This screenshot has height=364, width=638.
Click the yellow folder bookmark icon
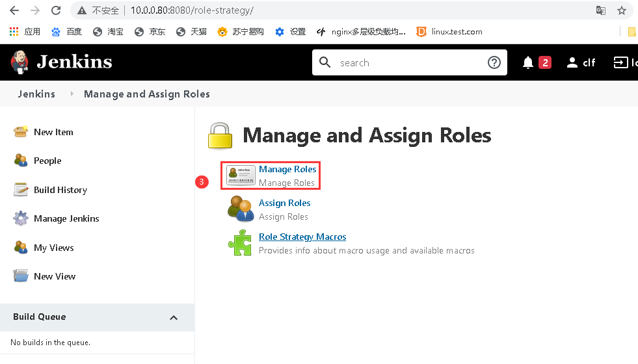[632, 32]
